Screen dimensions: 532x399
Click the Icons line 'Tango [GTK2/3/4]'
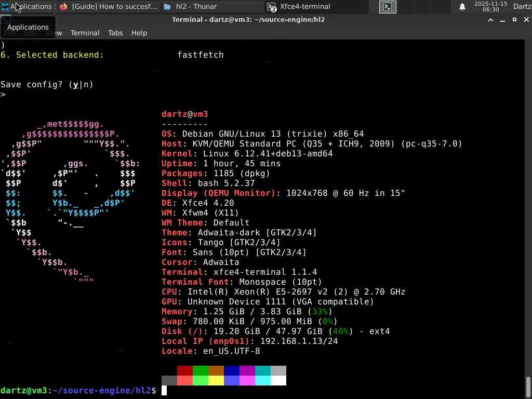[221, 242]
